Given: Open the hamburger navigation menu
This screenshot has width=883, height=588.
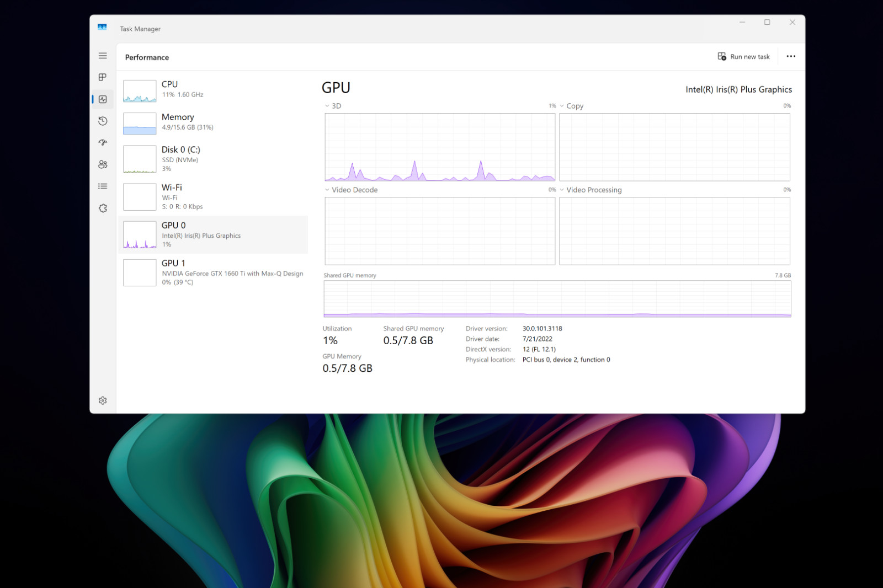Looking at the screenshot, I should 103,56.
